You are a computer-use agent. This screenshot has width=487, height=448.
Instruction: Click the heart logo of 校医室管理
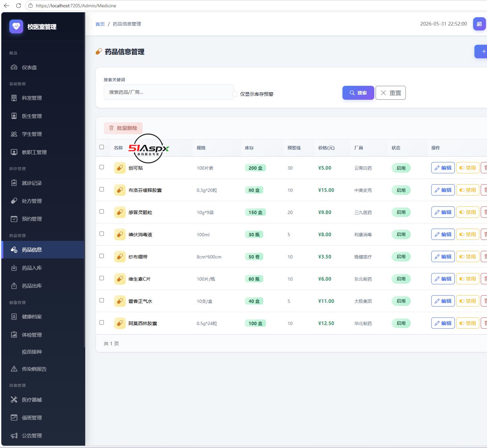(x=16, y=27)
